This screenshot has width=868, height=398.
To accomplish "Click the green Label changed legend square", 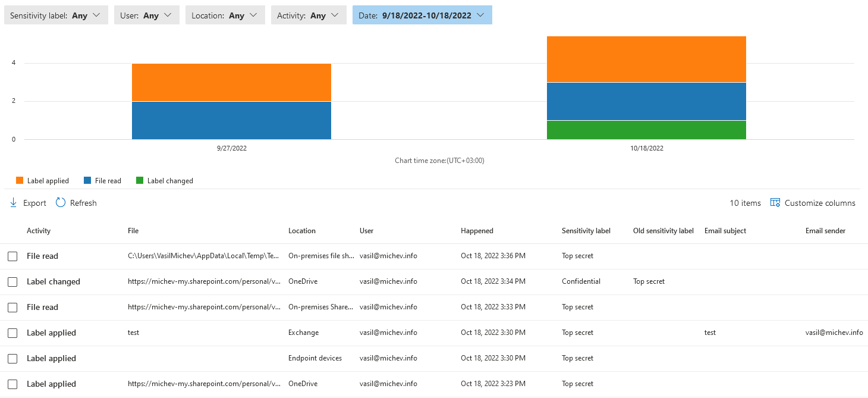I will (x=140, y=180).
